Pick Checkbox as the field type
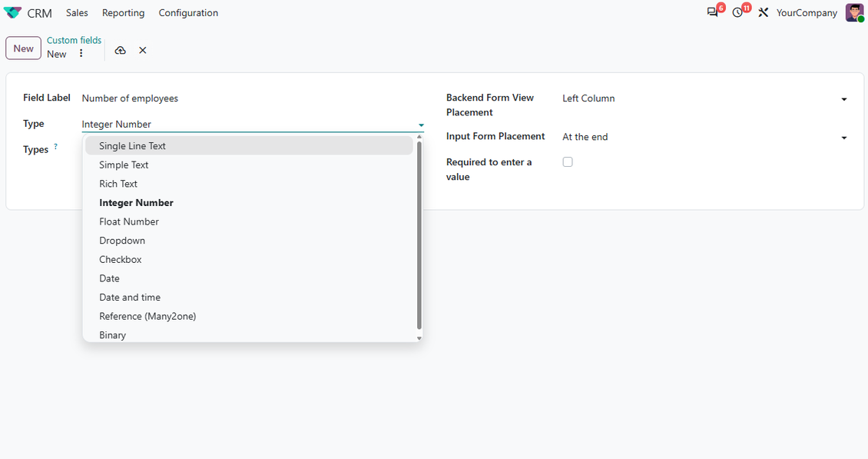Viewport: 868px width, 459px height. pos(249,259)
